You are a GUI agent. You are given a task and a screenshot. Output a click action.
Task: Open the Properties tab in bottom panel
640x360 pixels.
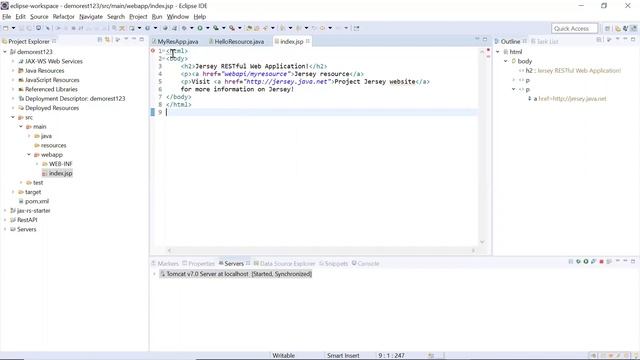point(201,264)
